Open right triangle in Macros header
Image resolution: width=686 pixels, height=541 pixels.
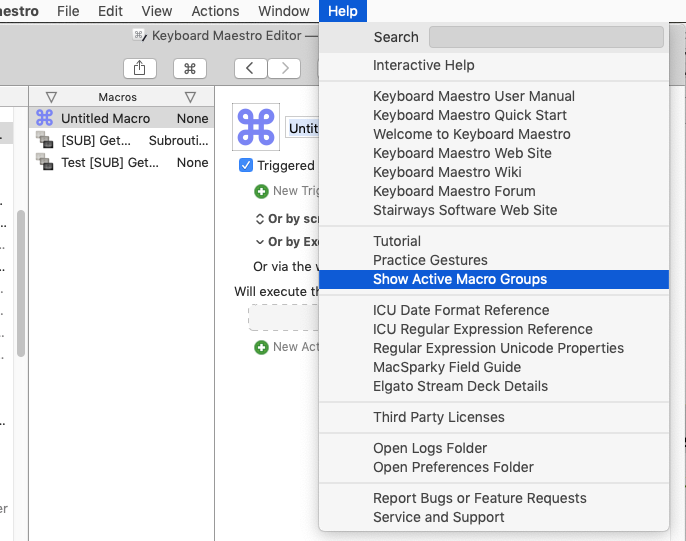point(190,97)
